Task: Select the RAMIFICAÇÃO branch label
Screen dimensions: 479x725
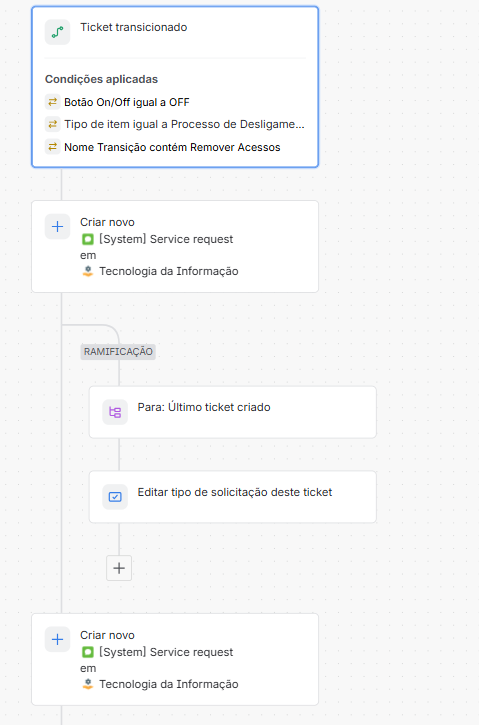Action: pos(118,351)
